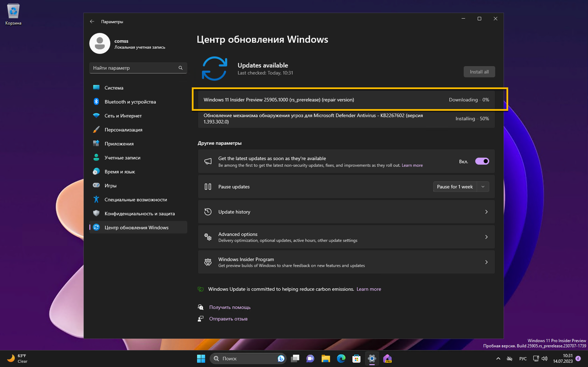Click the Downloading - 0% status

click(469, 100)
